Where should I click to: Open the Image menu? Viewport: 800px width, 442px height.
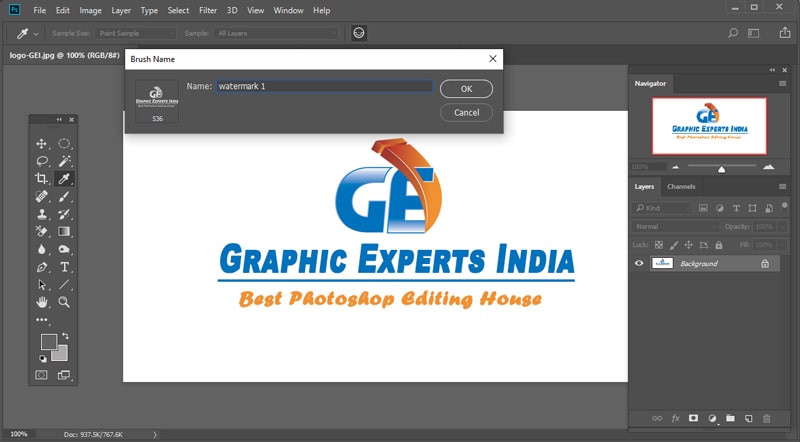coord(90,10)
